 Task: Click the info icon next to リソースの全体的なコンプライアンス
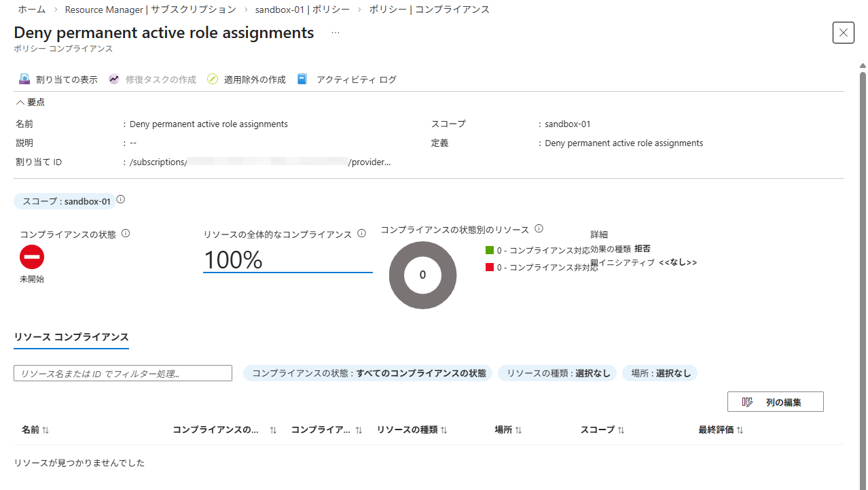[361, 233]
